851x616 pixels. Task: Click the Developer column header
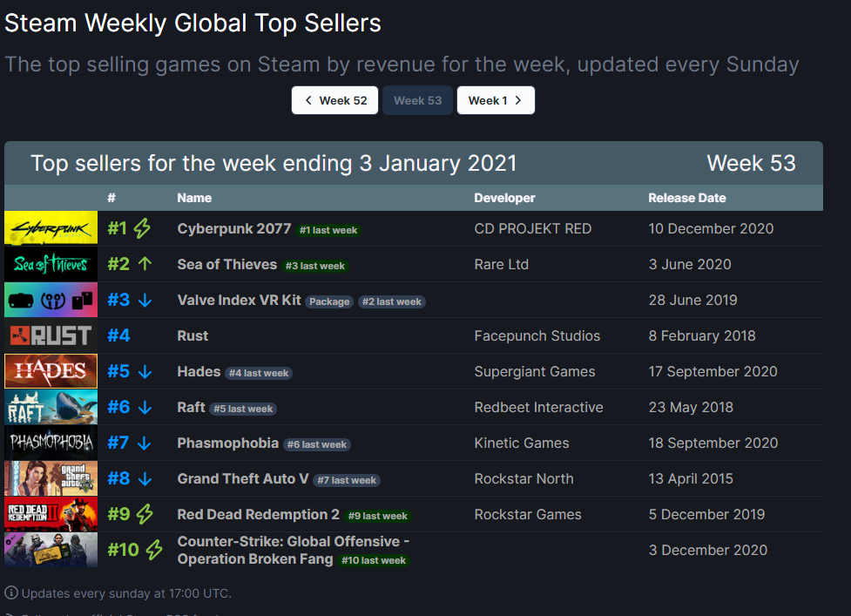(504, 198)
